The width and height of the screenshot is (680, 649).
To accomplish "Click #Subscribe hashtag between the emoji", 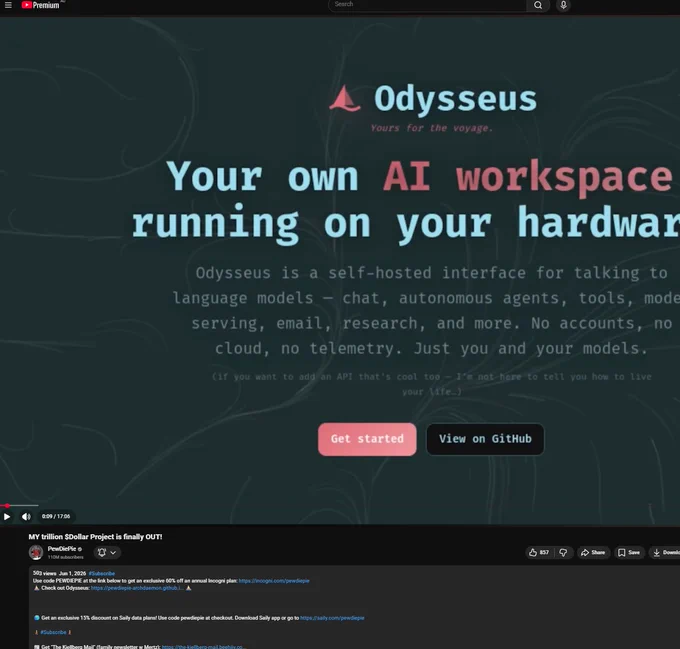I will pos(53,633).
